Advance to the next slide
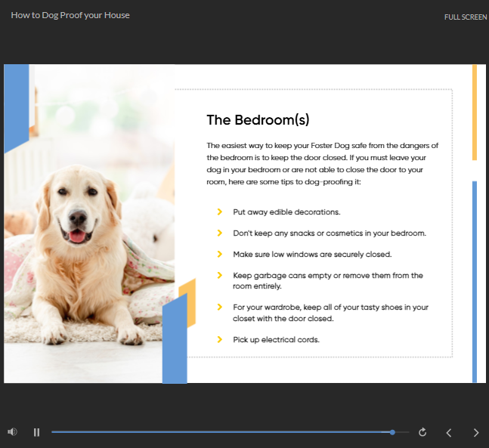Screen dimensions: 489x448 pyautogui.click(x=476, y=432)
